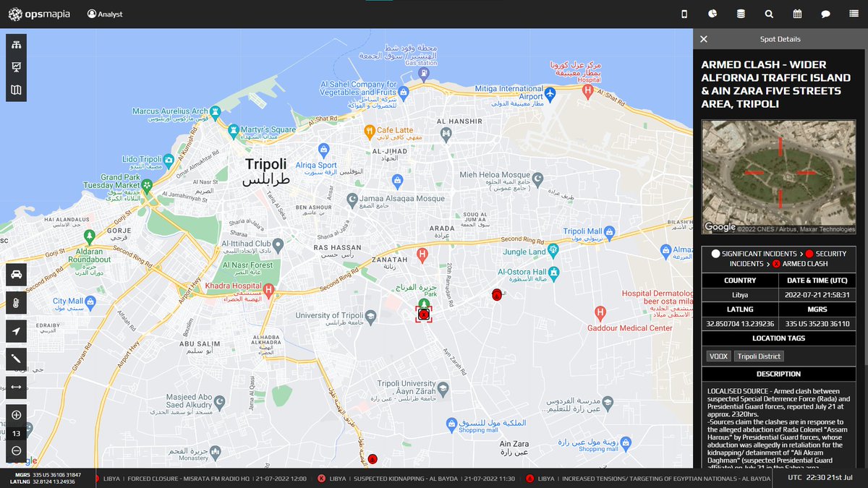Screen dimensions: 868x488
Task: Click the car/traffic tool icon
Action: pyautogui.click(x=16, y=275)
